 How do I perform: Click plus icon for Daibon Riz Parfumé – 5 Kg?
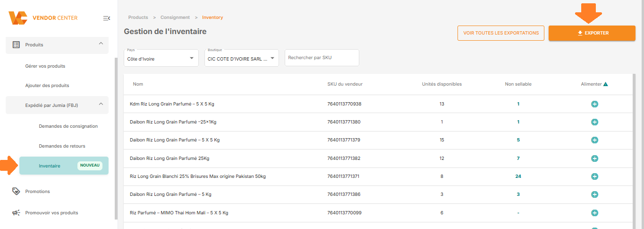[x=594, y=194]
